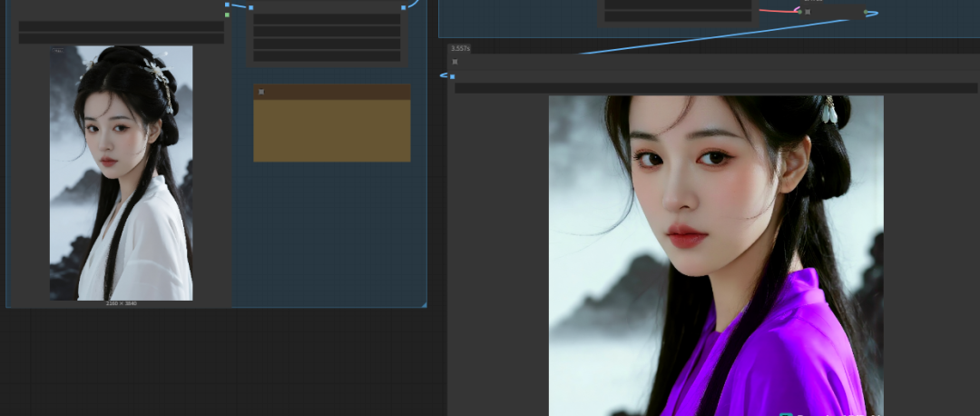Collapse the preview node under the 3.557s badge
Viewport: 980px width, 416px height.
point(455,62)
